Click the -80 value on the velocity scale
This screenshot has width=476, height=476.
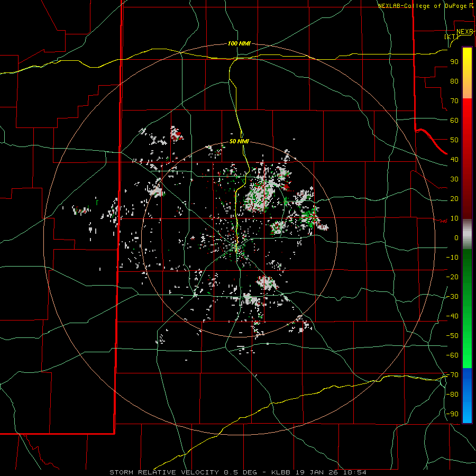click(452, 395)
